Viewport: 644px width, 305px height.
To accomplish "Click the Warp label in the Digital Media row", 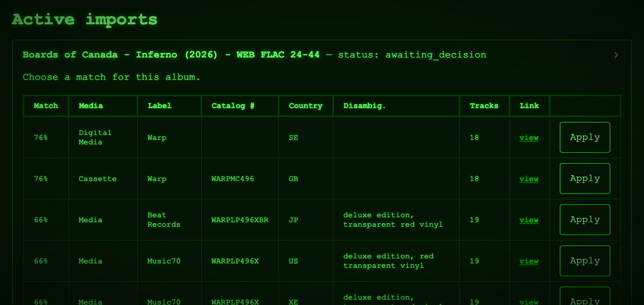I will pyautogui.click(x=157, y=137).
